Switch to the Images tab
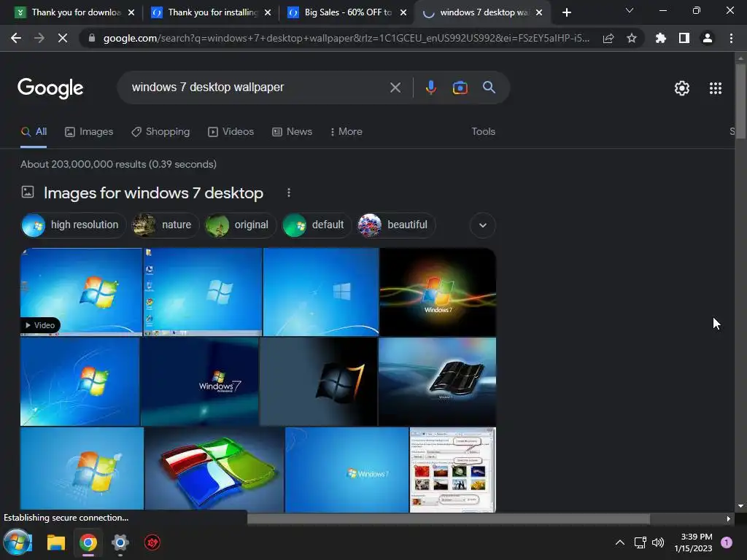The height and width of the screenshot is (560, 747). [x=89, y=132]
